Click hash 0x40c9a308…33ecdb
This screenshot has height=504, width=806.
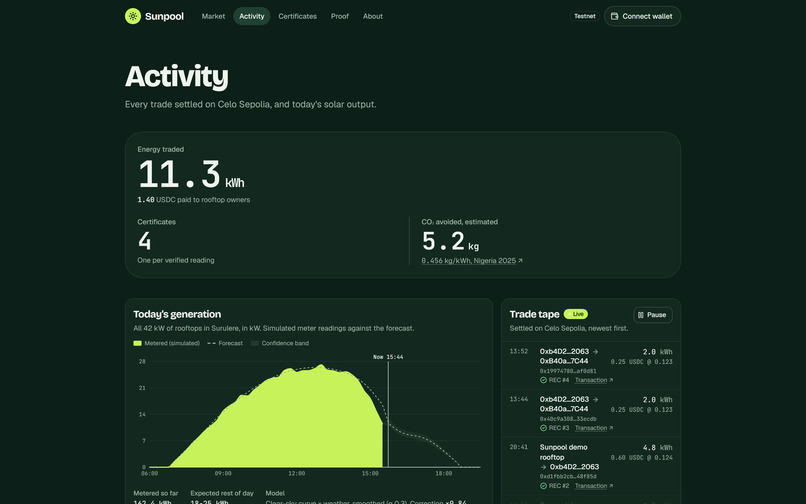coord(568,419)
